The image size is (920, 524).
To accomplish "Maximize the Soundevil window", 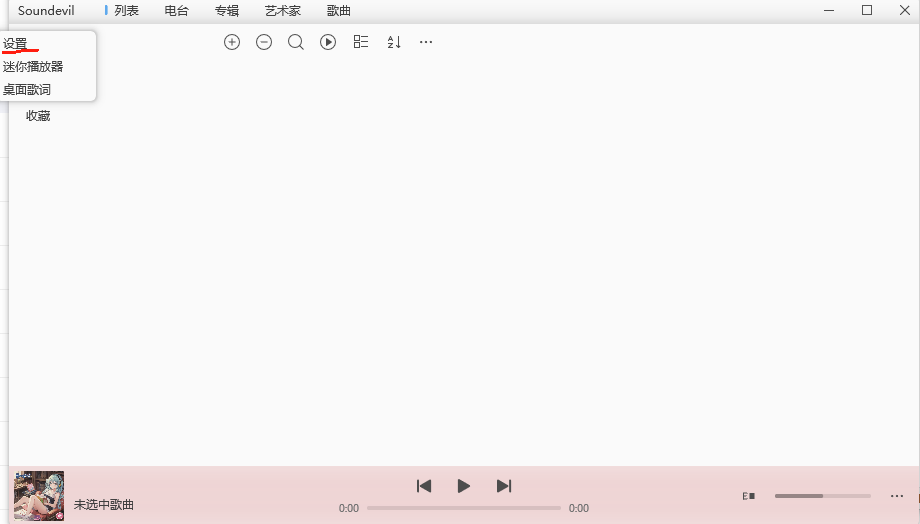I will pos(867,10).
